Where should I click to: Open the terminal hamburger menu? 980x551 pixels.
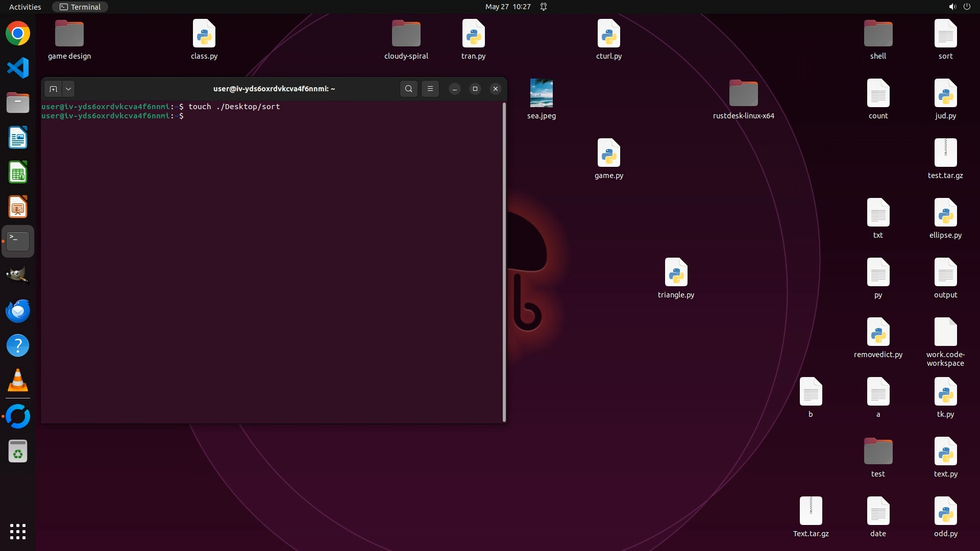coord(430,89)
